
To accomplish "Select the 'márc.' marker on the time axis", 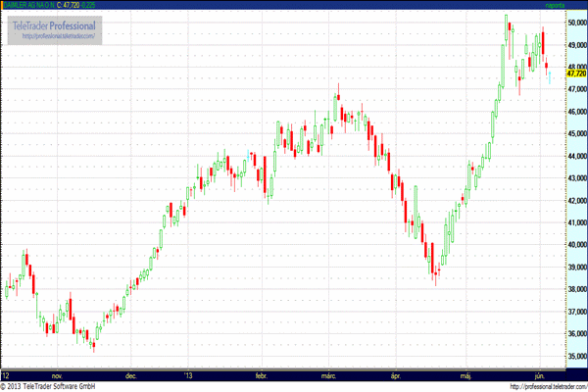I will coord(330,374).
